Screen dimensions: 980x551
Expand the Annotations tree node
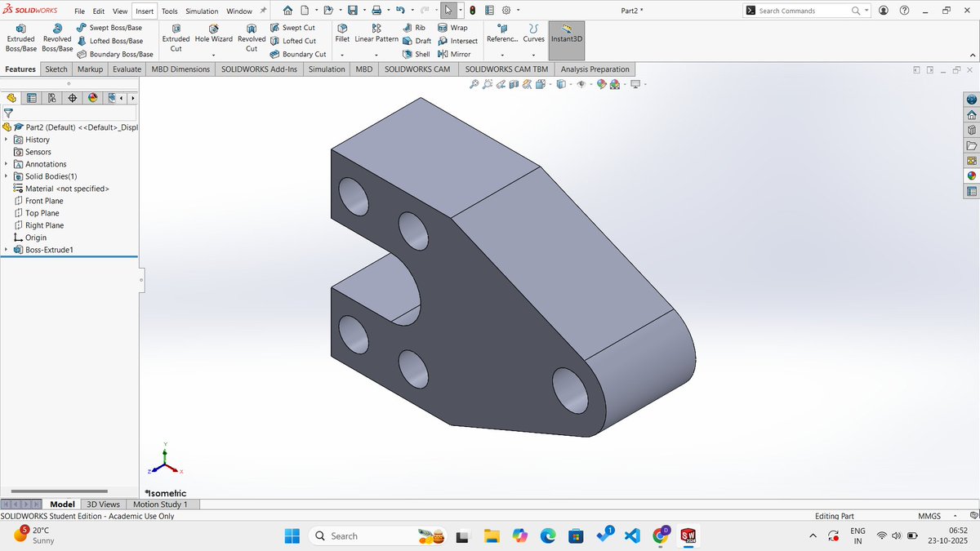click(7, 164)
